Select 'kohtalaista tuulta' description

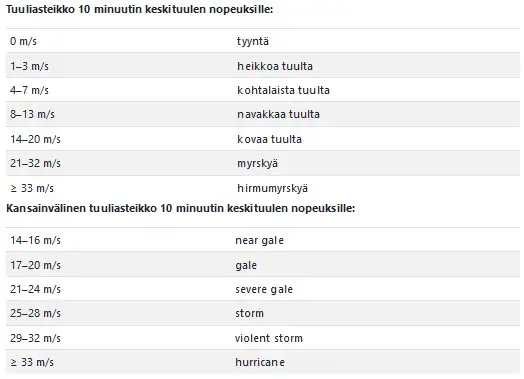pyautogui.click(x=283, y=90)
